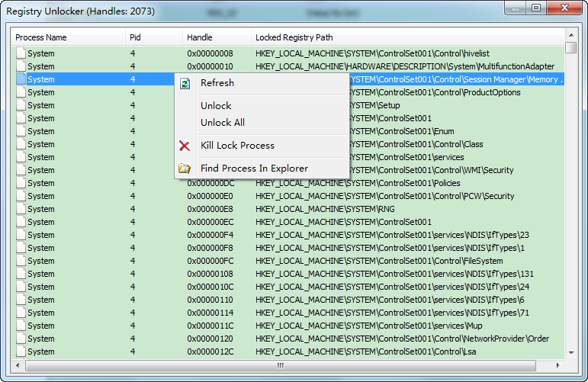
Task: Click the file icon of the MultifunctionAdapter row
Action: click(21, 66)
